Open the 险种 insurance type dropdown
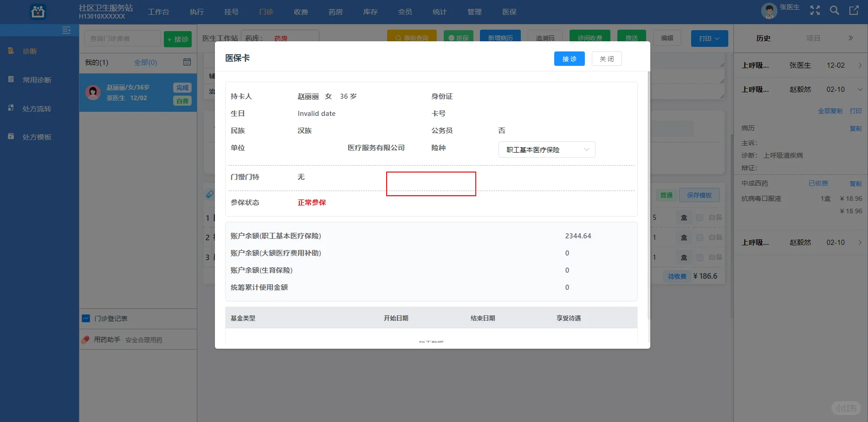 click(546, 149)
